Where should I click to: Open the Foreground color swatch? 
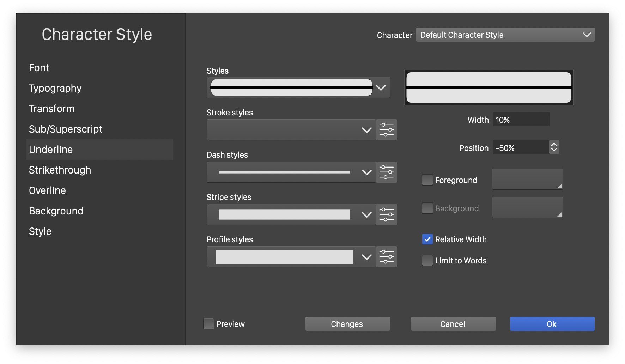point(527,179)
